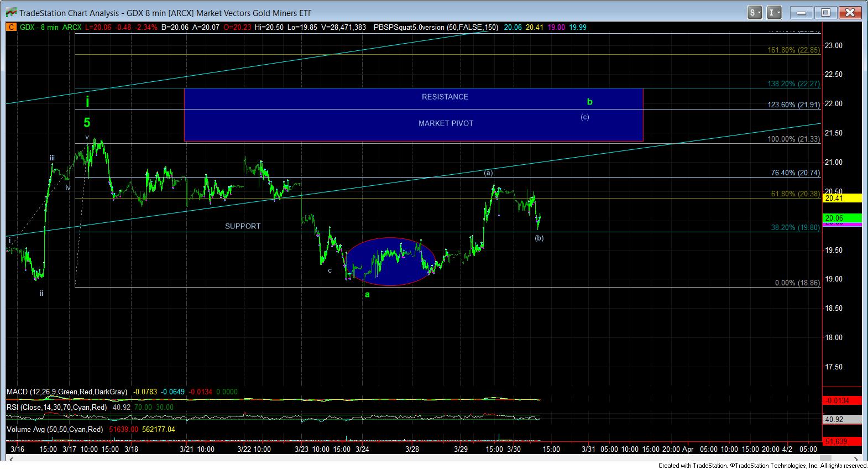This screenshot has height=469, width=868.
Task: Click the green 20.06 last price marker
Action: tap(841, 218)
